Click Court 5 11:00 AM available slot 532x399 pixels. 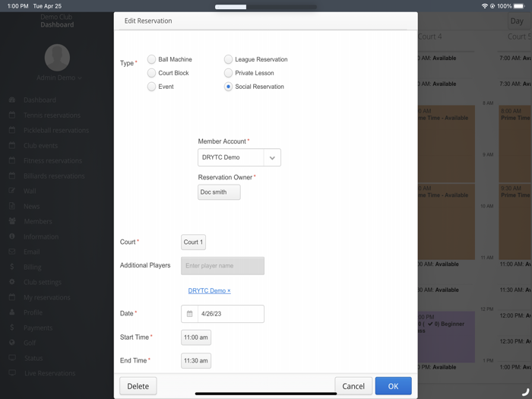point(515,264)
